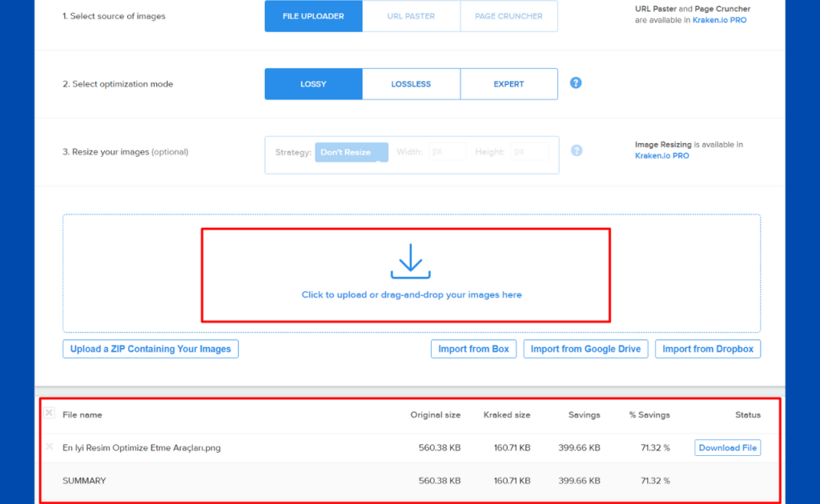The image size is (820, 504).
Task: Click the SUMMARY row label
Action: [x=84, y=481]
